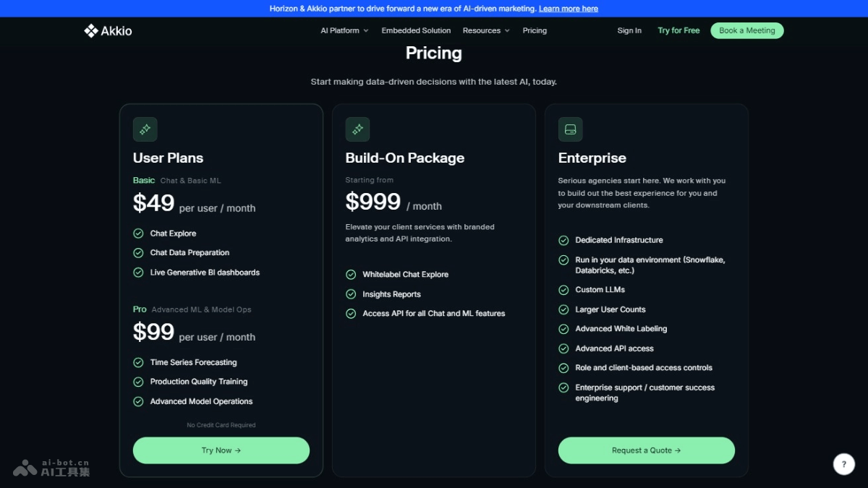Click the checkmark icon beside Insights Reports
The image size is (868, 488).
351,294
